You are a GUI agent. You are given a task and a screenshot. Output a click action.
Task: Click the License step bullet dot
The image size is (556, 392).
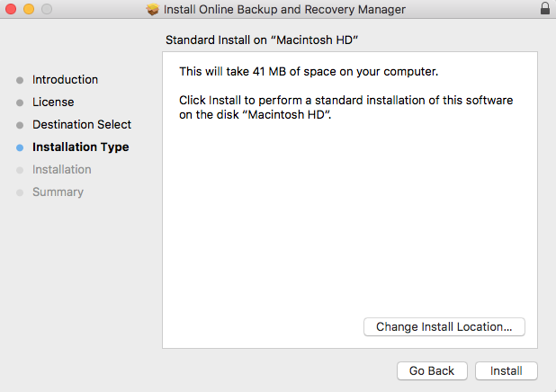20,102
